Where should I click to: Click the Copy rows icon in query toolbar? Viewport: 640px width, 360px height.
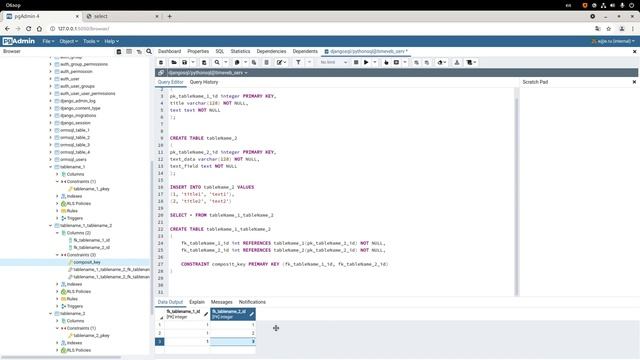[237, 62]
